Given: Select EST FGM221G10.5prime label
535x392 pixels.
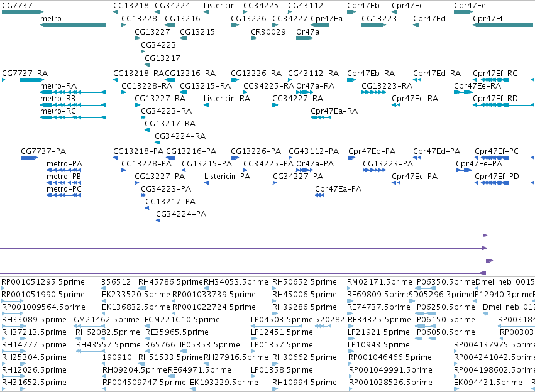Looking at the screenshot, I should click(x=182, y=319).
